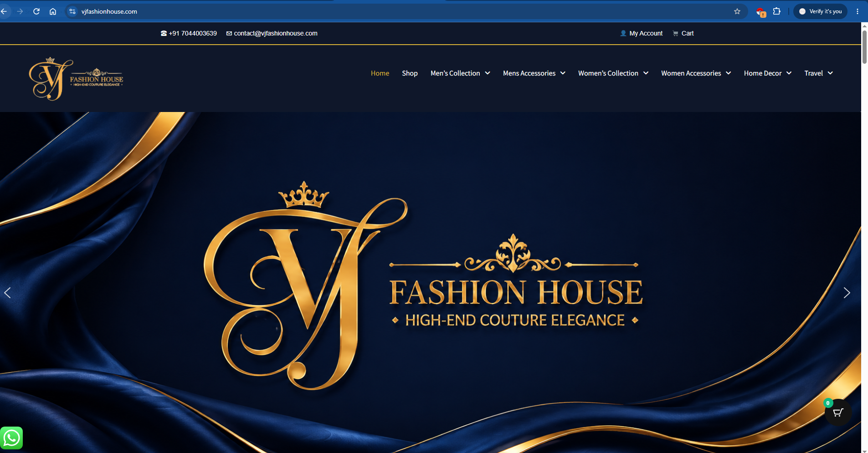This screenshot has width=868, height=453.
Task: Click the browser forward arrow
Action: tap(20, 11)
